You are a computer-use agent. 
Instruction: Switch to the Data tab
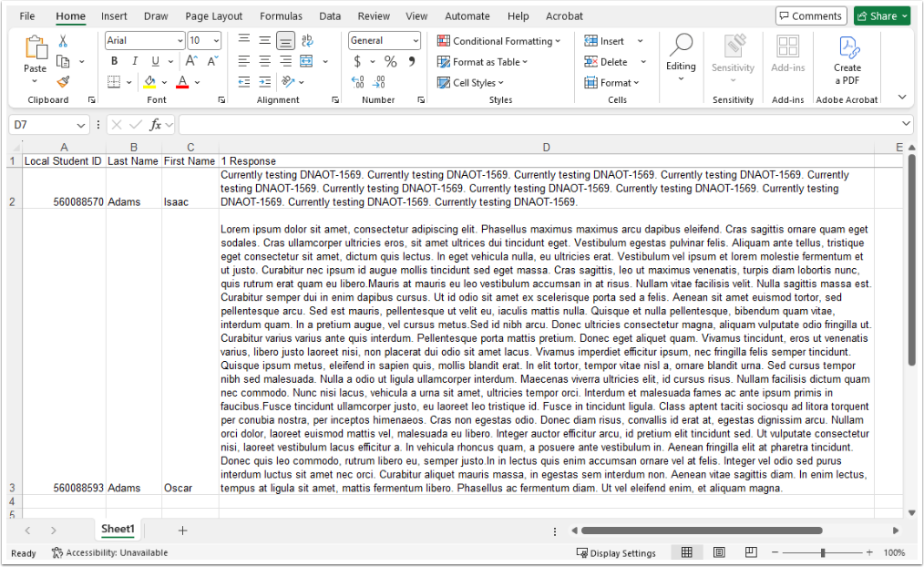point(330,15)
